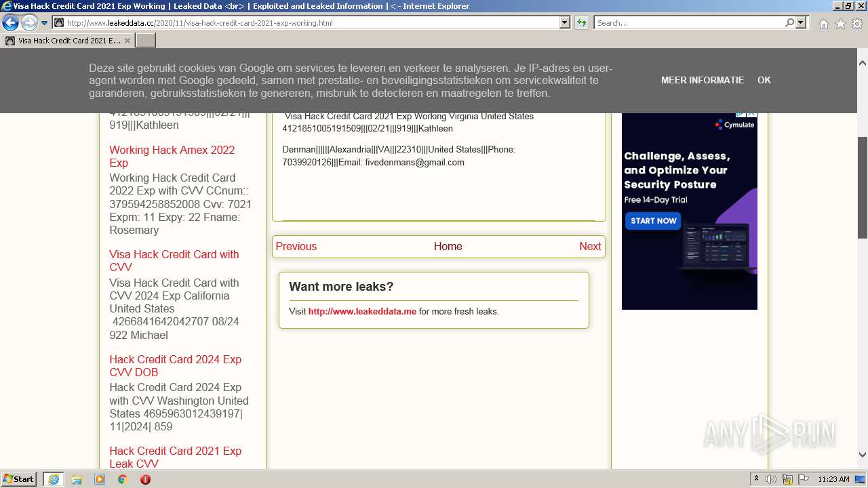Accept cookies with the OK button

tap(764, 80)
